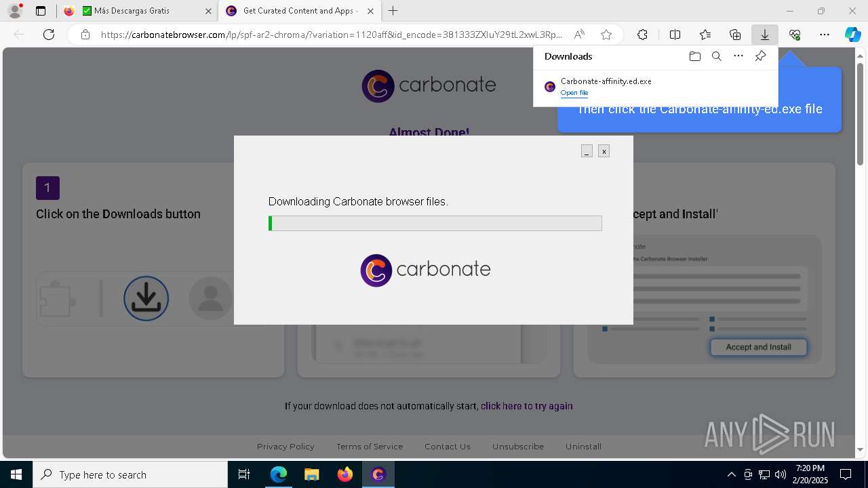Open the volume control in tray
Image resolution: width=868 pixels, height=488 pixels.
pyautogui.click(x=781, y=474)
